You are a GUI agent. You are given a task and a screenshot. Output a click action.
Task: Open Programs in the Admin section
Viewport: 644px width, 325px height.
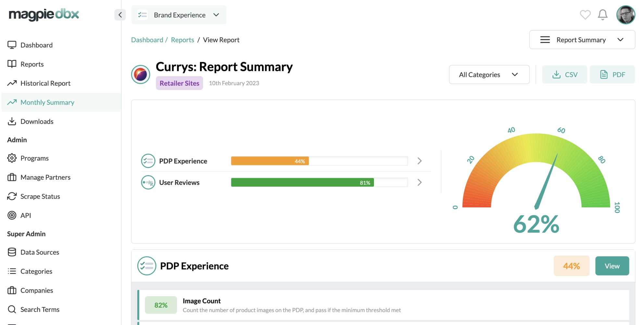tap(61, 158)
